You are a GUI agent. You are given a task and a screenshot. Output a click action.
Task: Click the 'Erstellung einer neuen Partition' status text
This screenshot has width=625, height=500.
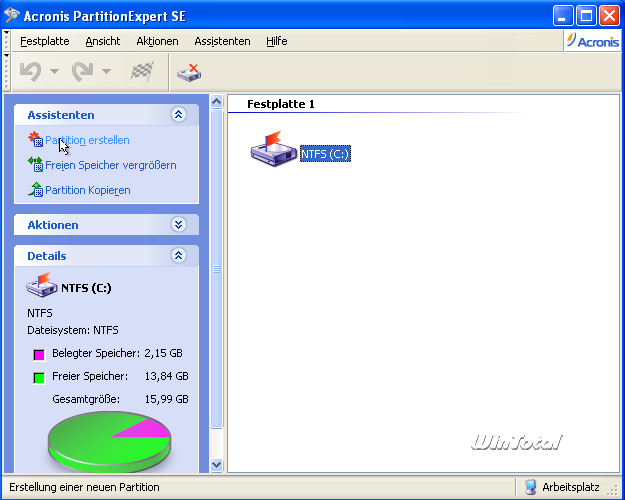pos(85,487)
